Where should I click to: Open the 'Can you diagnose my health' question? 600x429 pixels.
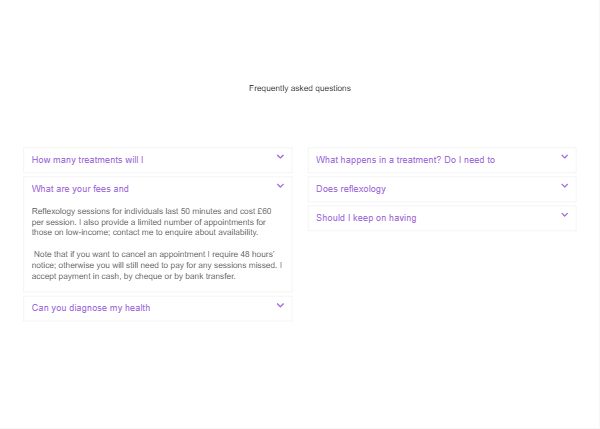91,308
